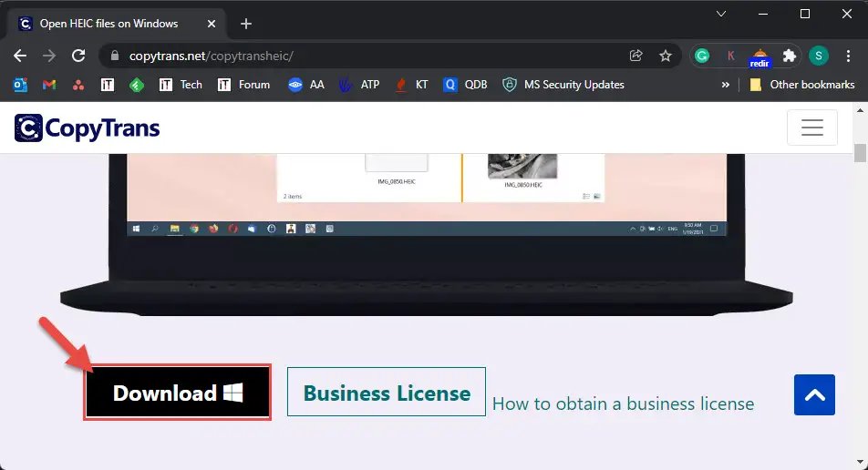Click the page scrollbar thumb
Viewport: 868px width, 470px height.
860,153
